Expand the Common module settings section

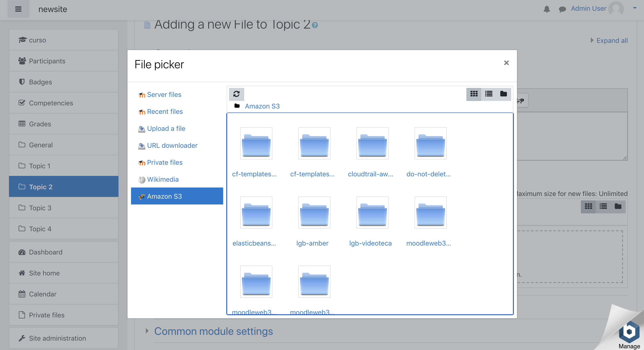coord(213,331)
